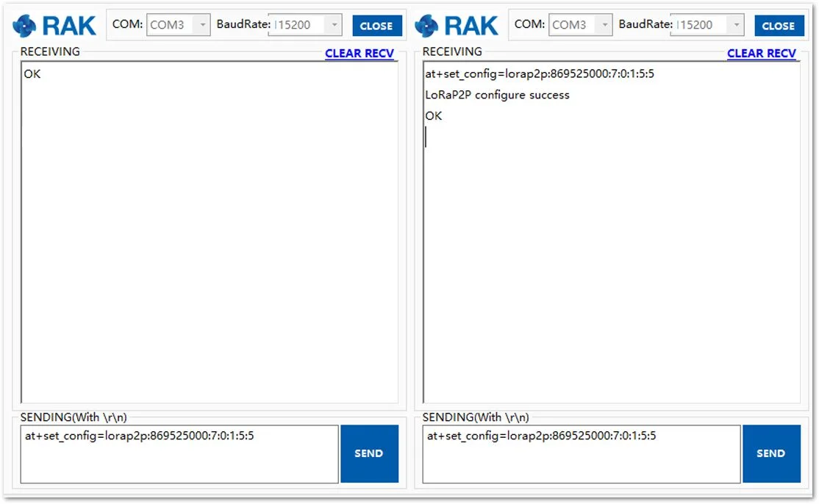The image size is (819, 504).
Task: Focus the left sending command text box
Action: [179, 454]
